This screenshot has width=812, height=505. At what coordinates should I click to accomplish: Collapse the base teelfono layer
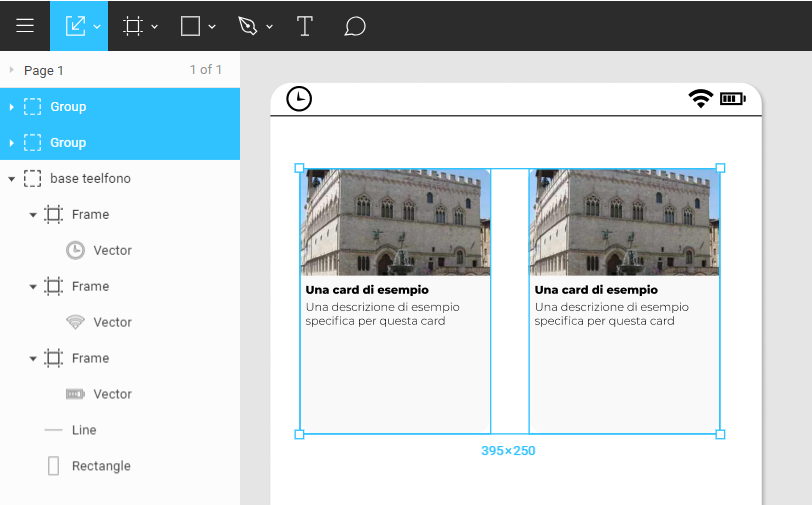tap(11, 179)
